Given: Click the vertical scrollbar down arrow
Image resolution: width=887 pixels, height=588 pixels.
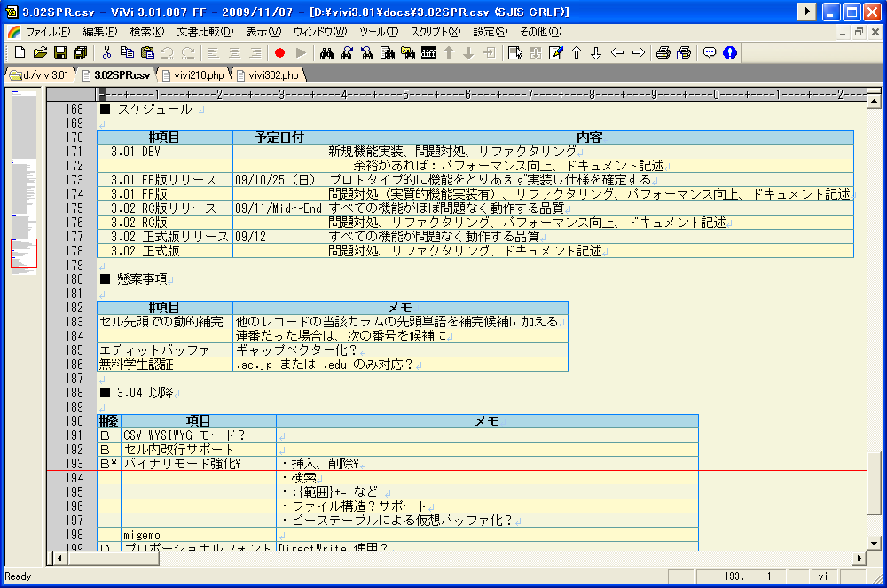Looking at the screenshot, I should click(874, 544).
